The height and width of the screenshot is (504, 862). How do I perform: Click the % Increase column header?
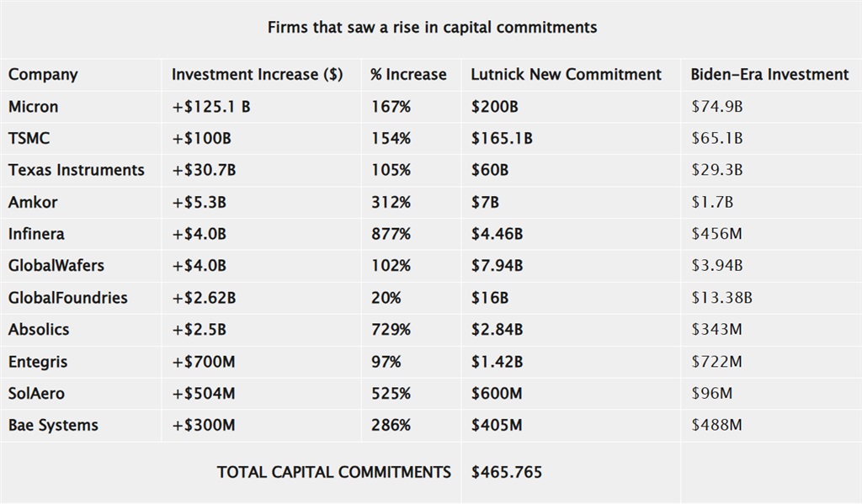[408, 74]
